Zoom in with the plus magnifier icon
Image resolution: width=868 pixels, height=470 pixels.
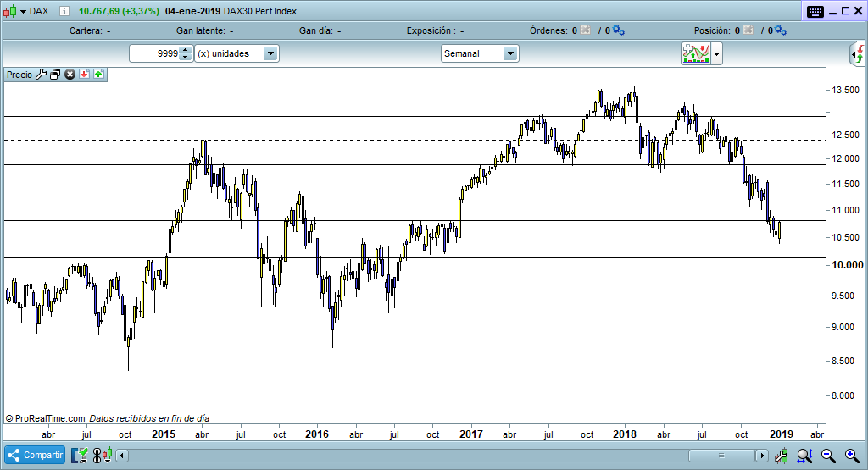[x=851, y=456]
